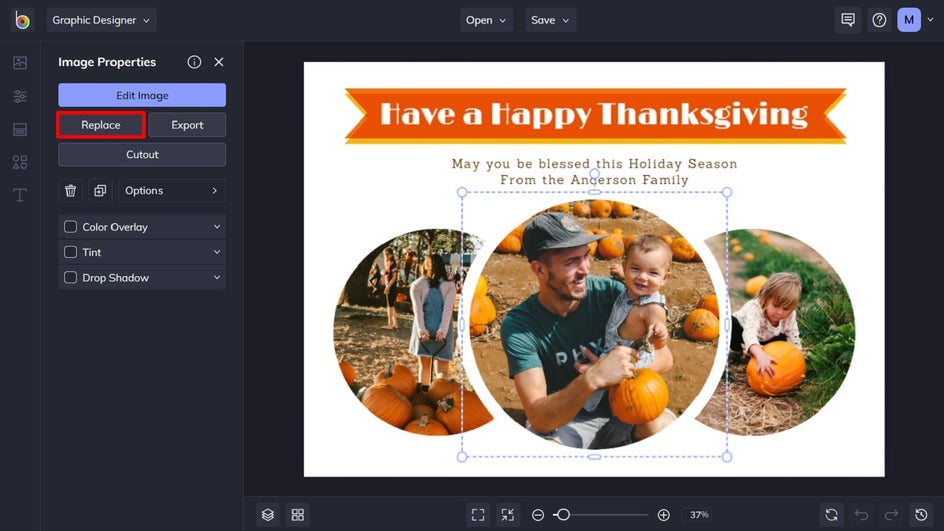Duplicate the selected image
Image resolution: width=944 pixels, height=531 pixels.
[x=100, y=191]
